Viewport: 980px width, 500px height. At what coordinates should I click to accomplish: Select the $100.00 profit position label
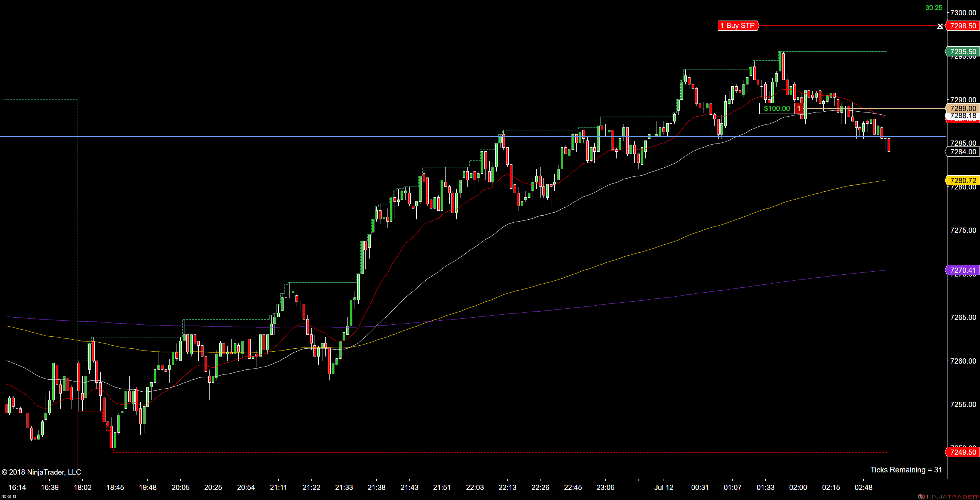(777, 109)
